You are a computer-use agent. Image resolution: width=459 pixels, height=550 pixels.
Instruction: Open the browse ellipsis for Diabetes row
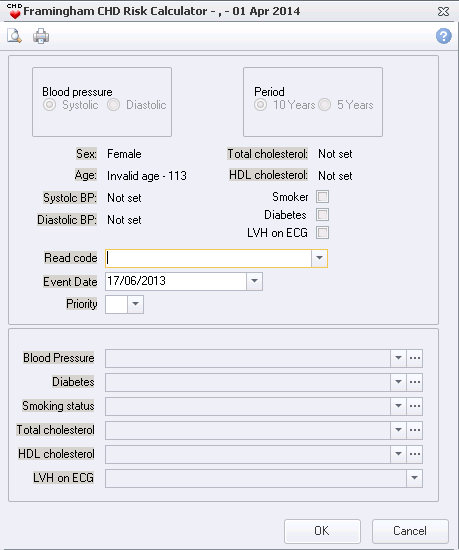point(415,382)
